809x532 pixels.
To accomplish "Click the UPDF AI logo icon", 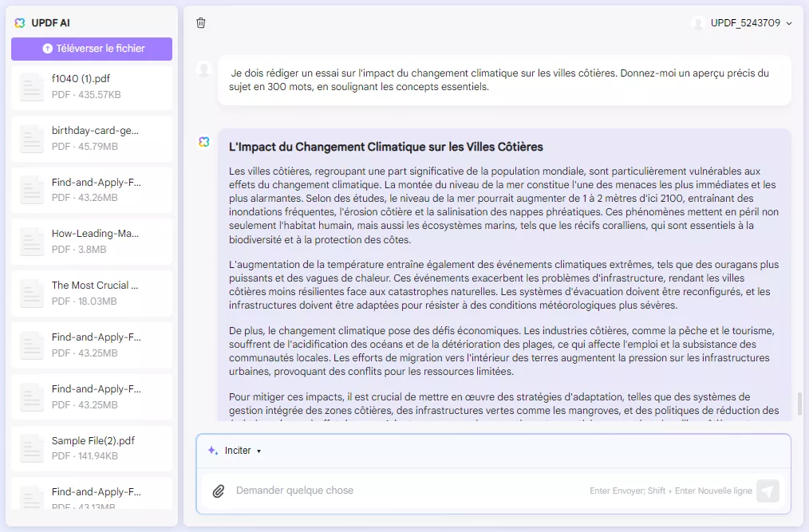I will pyautogui.click(x=19, y=23).
